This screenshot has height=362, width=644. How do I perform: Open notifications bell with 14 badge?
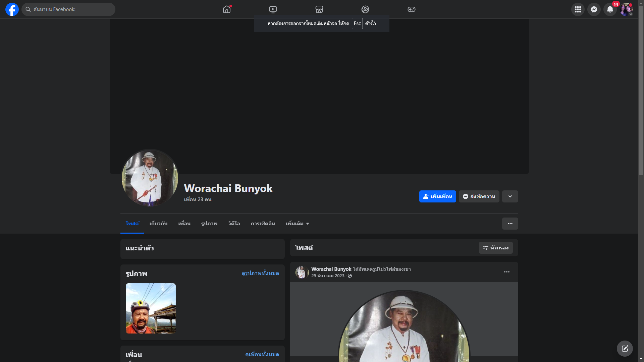610,9
